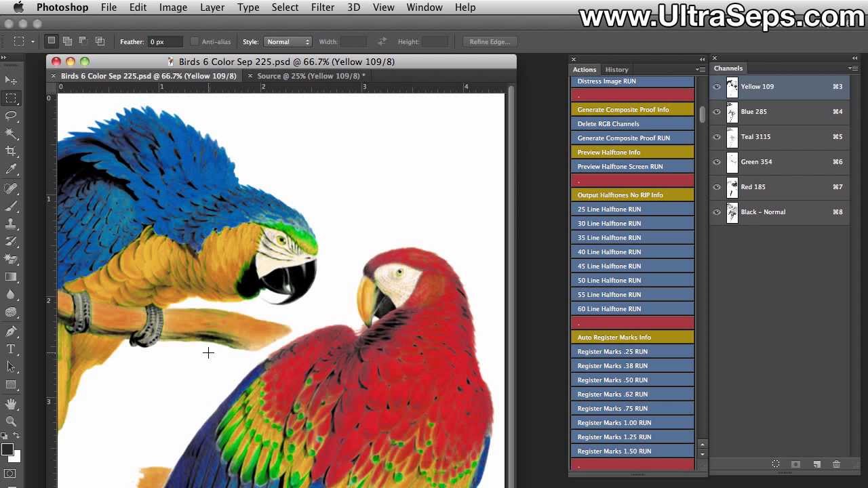This screenshot has width=868, height=488.
Task: Open the Photoshop application menu
Action: pyautogui.click(x=62, y=7)
